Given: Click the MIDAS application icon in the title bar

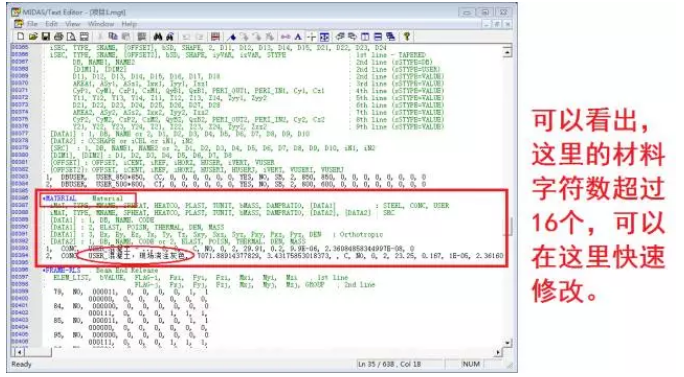Looking at the screenshot, I should (x=16, y=12).
